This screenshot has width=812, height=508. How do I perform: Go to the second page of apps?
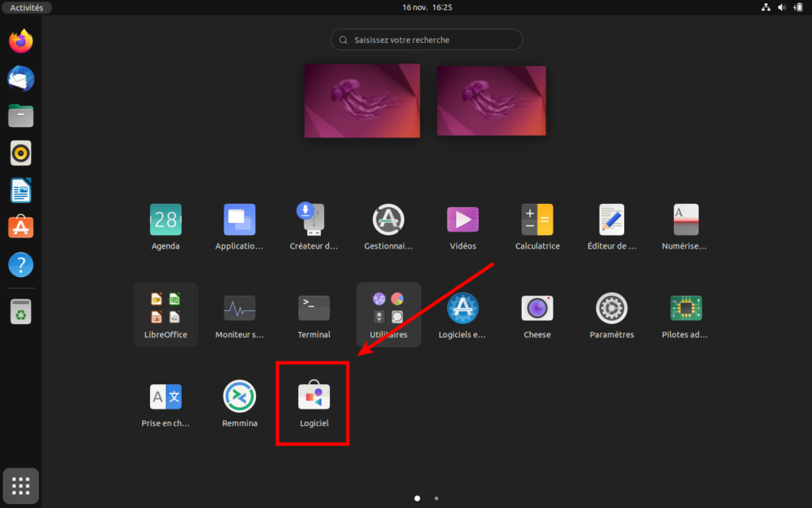[x=436, y=498]
